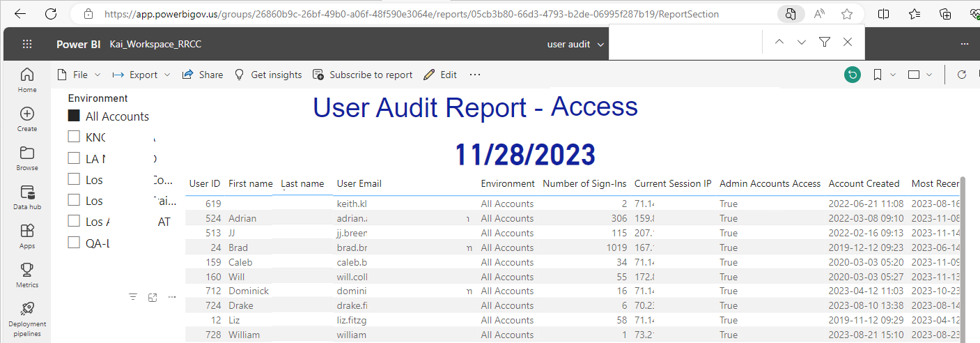Go back in the browser

(x=20, y=13)
